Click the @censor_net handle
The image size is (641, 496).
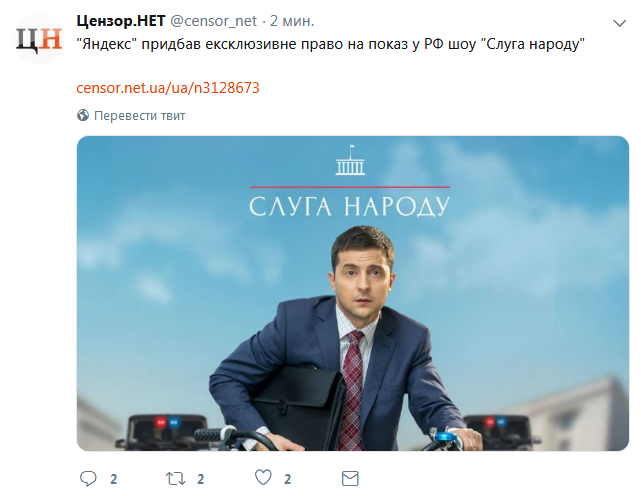click(x=213, y=21)
